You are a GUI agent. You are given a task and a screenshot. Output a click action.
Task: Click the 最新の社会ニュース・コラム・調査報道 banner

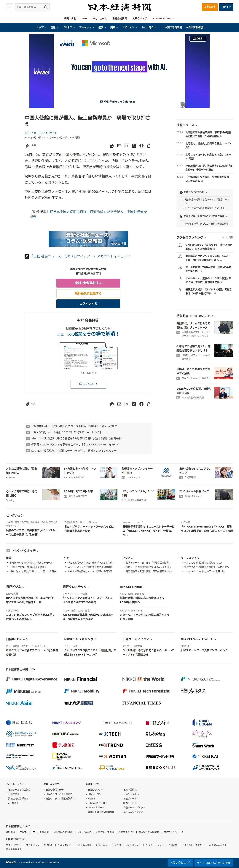coord(88,239)
